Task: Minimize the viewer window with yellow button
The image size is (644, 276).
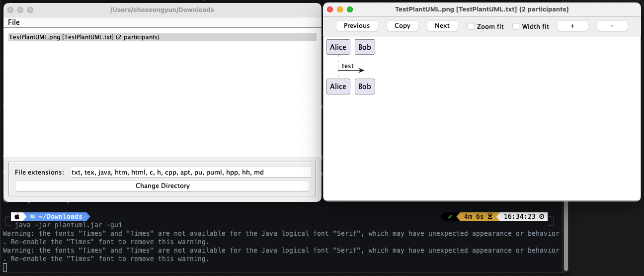Action: [x=340, y=9]
